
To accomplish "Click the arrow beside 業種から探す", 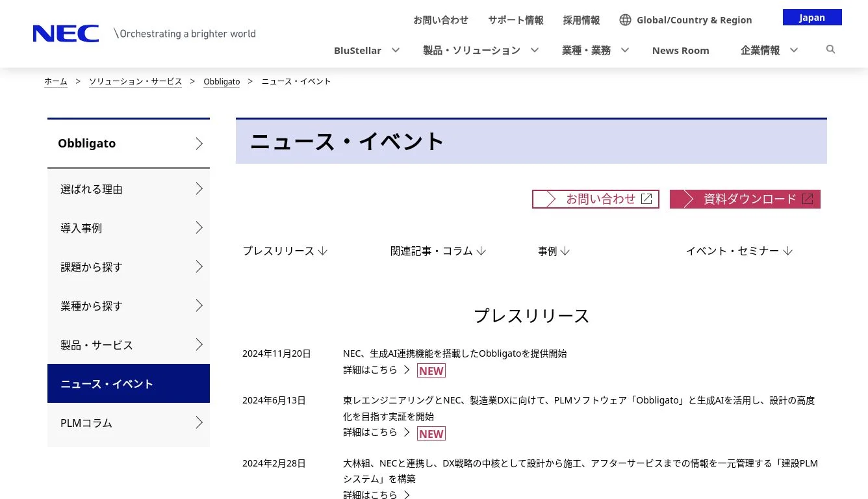I will coord(199,305).
